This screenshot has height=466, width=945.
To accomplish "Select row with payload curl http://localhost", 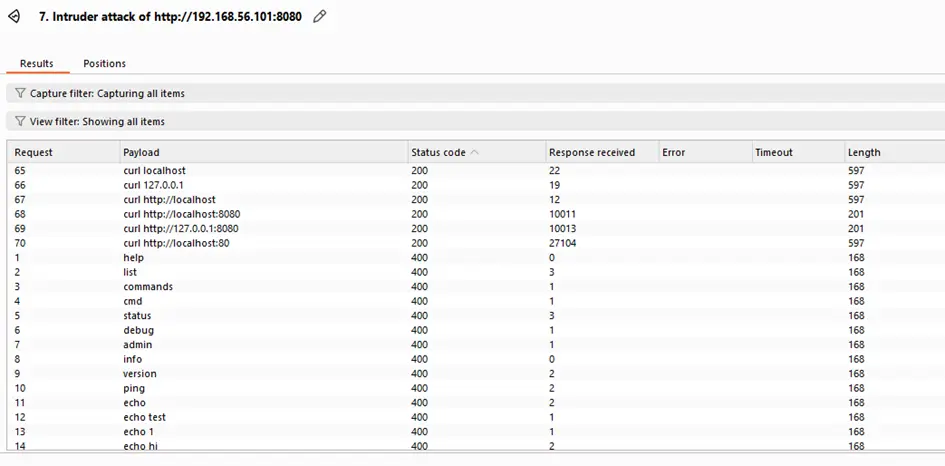I will [x=476, y=200].
